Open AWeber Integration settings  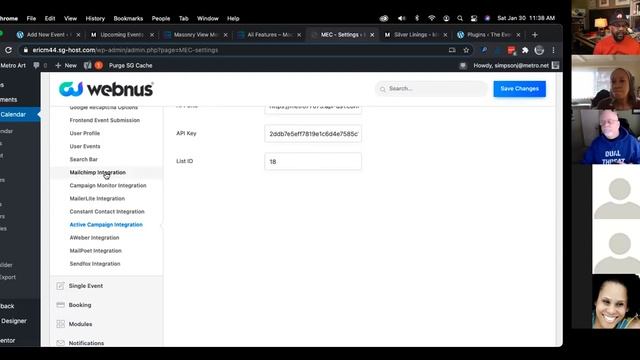94,238
